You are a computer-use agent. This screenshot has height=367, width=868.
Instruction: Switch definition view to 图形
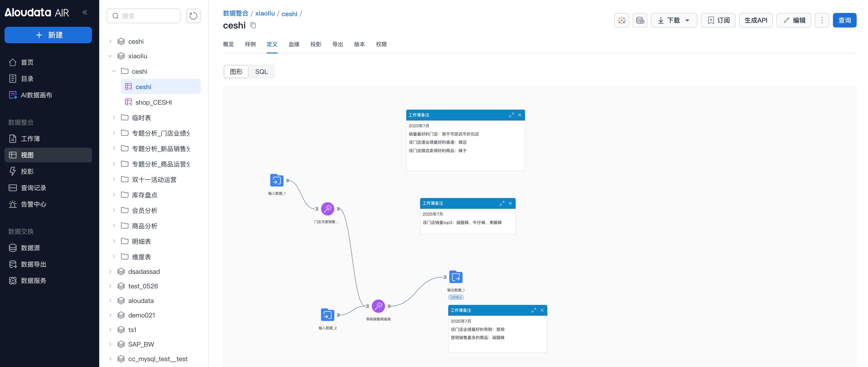[236, 72]
